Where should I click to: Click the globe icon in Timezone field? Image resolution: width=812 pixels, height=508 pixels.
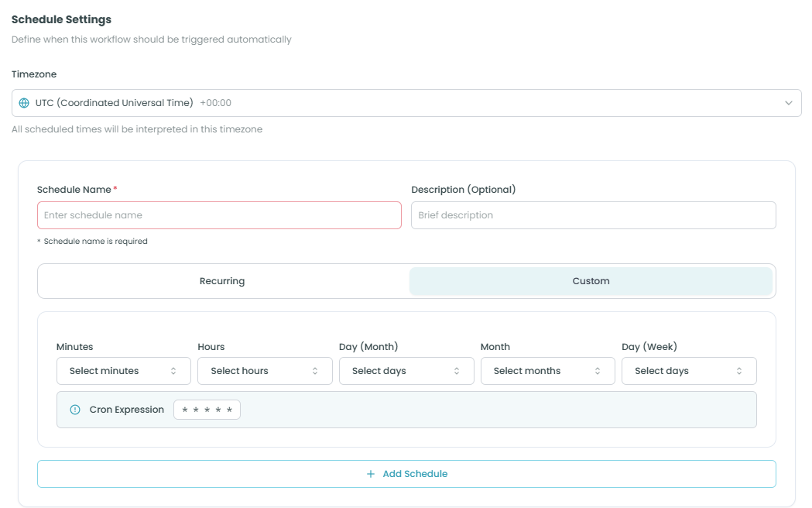24,103
